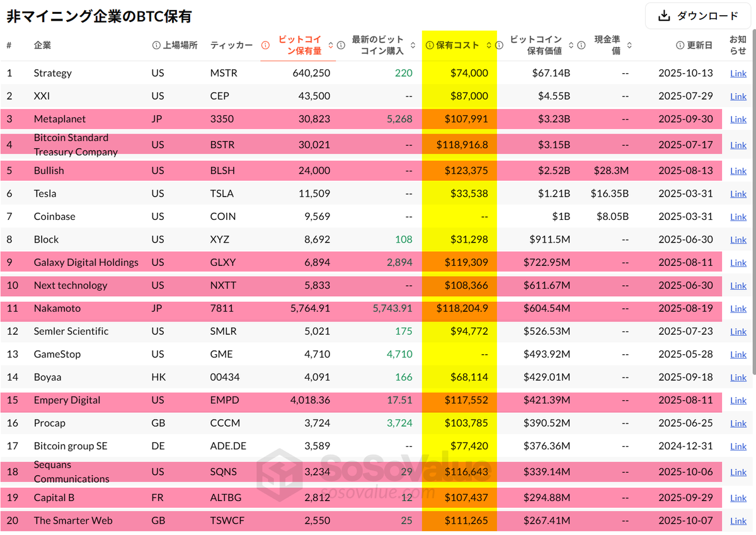Click the info icon right of 保有コスト column
Viewport: 756px width, 535px height.
point(498,45)
